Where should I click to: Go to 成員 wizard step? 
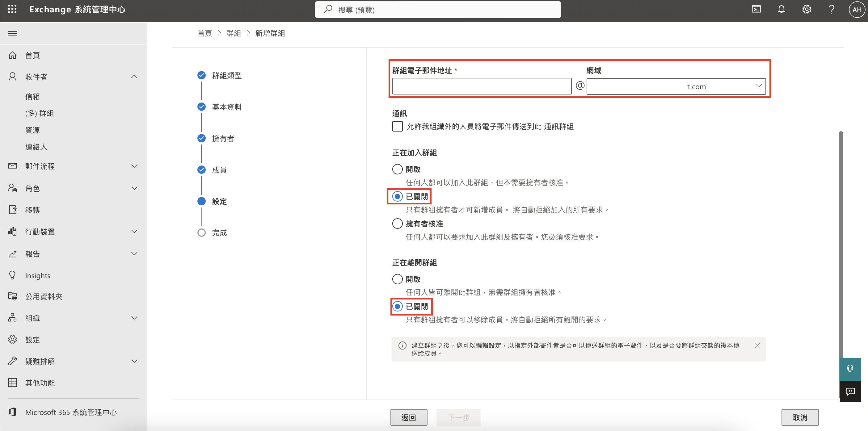pos(219,170)
